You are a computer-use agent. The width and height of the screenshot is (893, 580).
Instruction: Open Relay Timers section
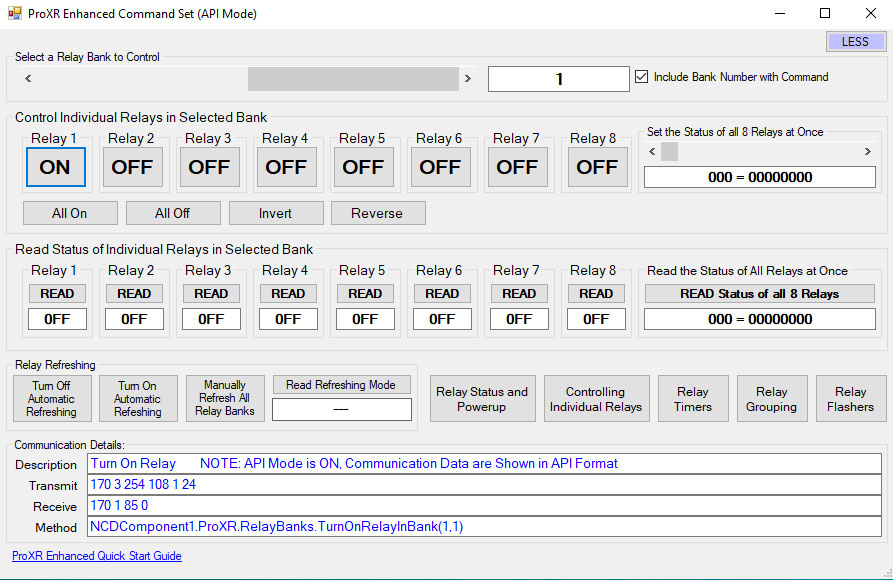tap(693, 398)
